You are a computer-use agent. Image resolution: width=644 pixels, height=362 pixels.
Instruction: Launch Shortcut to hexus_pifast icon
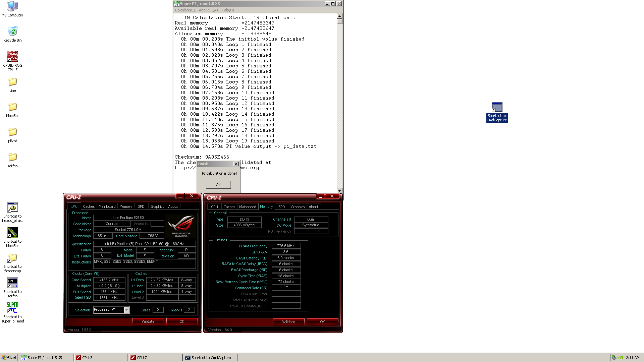pyautogui.click(x=12, y=212)
